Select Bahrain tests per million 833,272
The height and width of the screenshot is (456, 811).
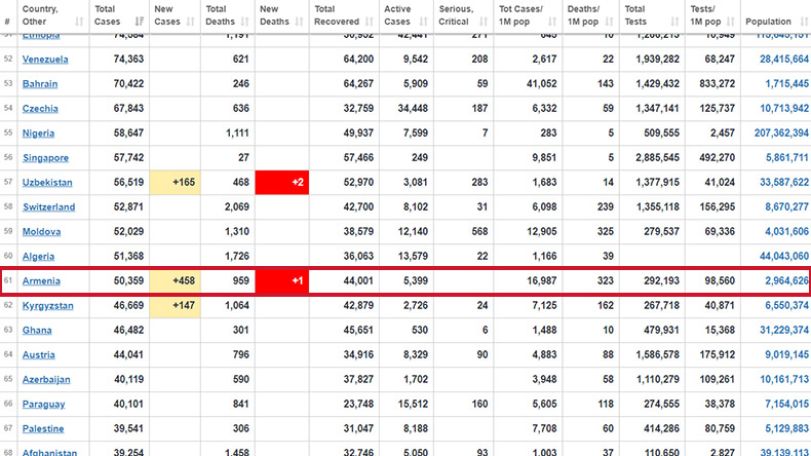click(x=713, y=84)
